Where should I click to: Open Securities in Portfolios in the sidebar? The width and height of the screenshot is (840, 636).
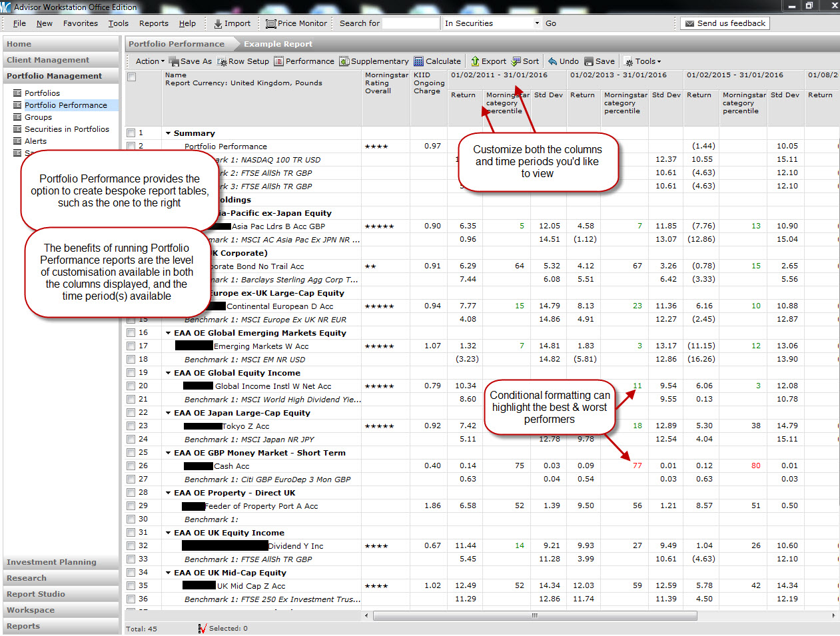click(67, 129)
